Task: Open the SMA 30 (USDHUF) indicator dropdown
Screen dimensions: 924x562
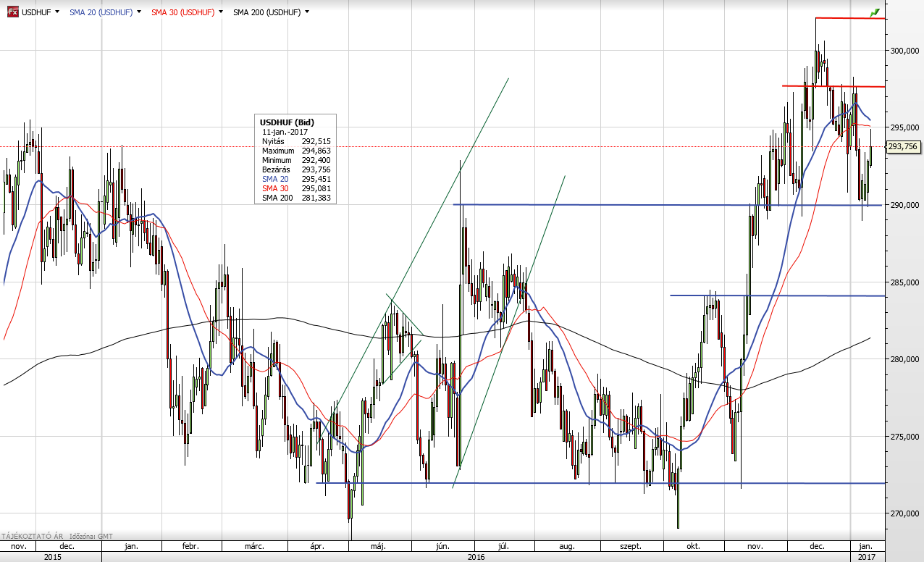Action: (219, 12)
